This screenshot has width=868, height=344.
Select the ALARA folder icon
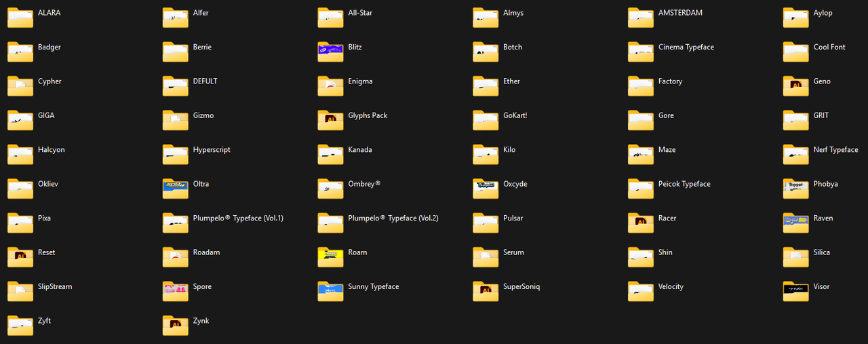pyautogui.click(x=20, y=18)
